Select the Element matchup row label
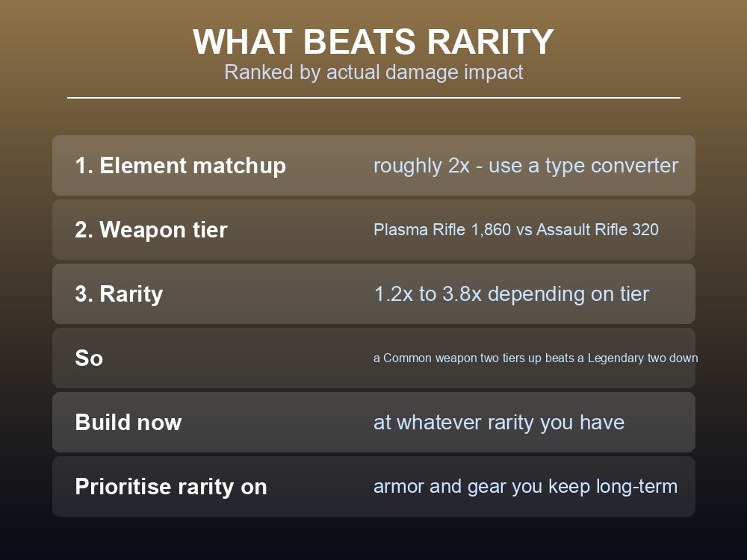Image resolution: width=747 pixels, height=560 pixels. click(x=181, y=166)
